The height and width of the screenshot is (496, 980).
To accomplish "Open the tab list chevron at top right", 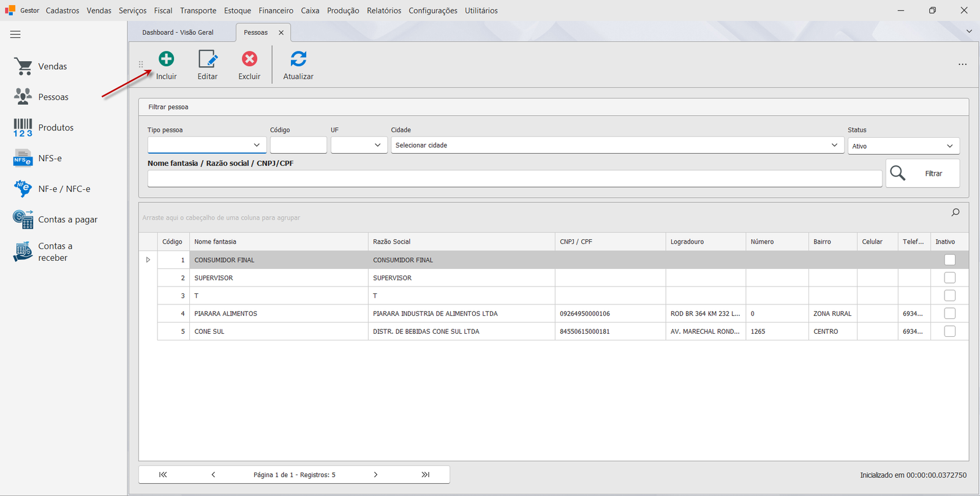I will coord(969,31).
